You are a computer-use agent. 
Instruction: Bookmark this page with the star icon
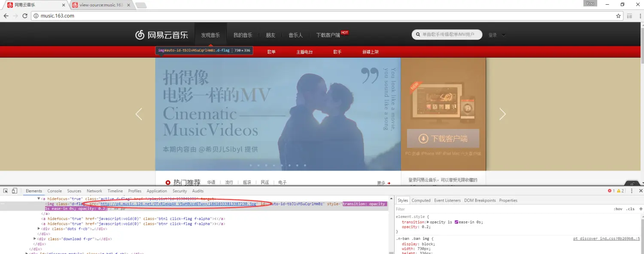pos(619,16)
